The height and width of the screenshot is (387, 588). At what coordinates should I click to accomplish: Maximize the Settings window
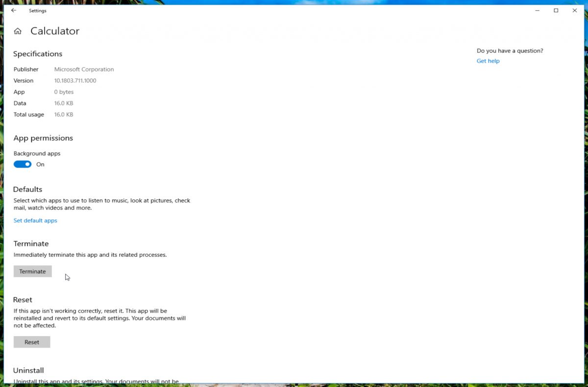(x=556, y=10)
